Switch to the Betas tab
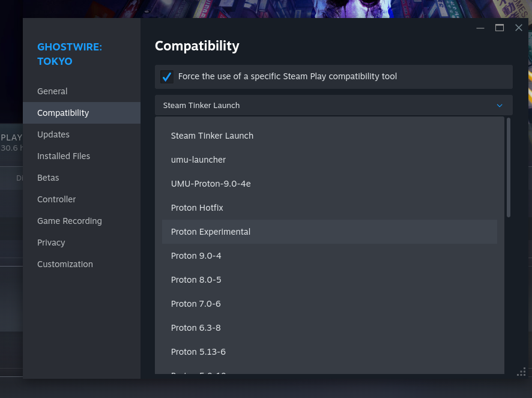 (82, 178)
